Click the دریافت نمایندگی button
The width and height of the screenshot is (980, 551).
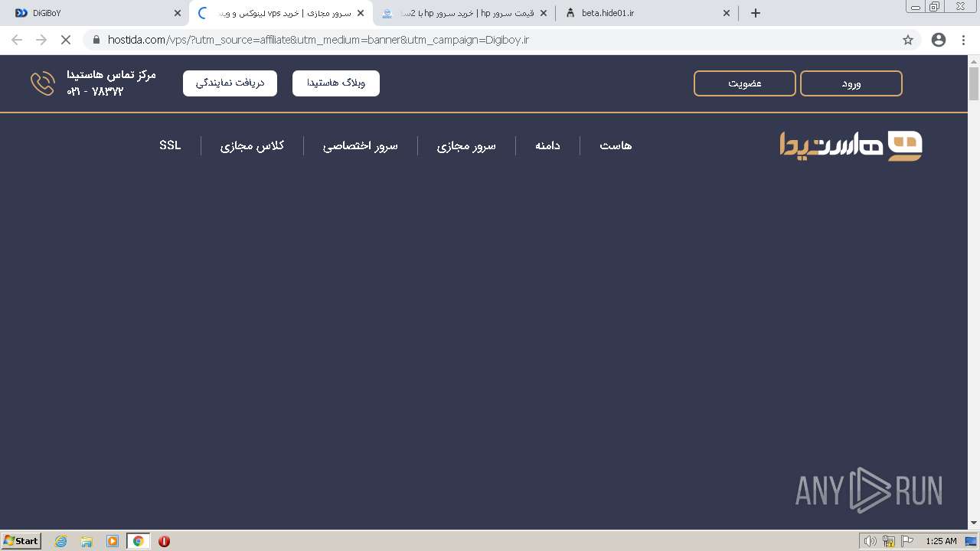[230, 83]
